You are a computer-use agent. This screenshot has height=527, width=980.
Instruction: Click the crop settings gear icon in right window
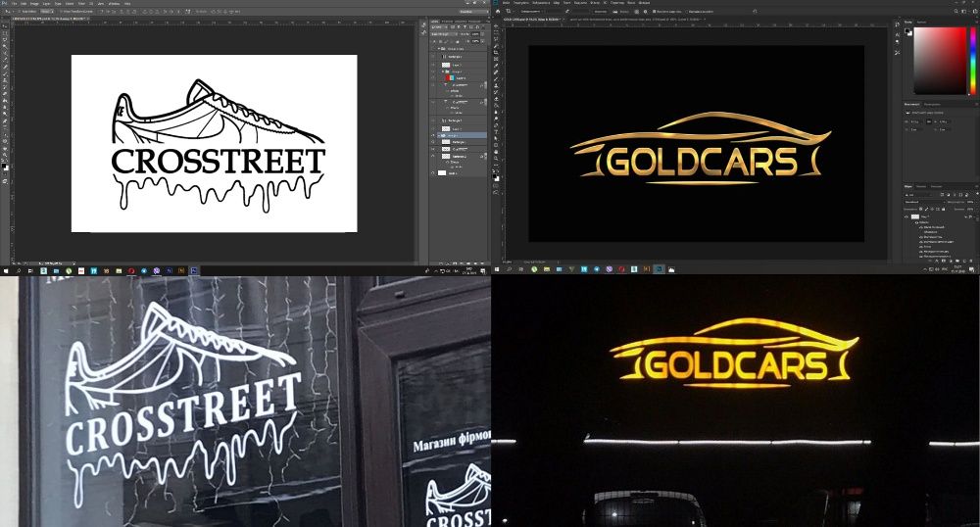tap(645, 11)
